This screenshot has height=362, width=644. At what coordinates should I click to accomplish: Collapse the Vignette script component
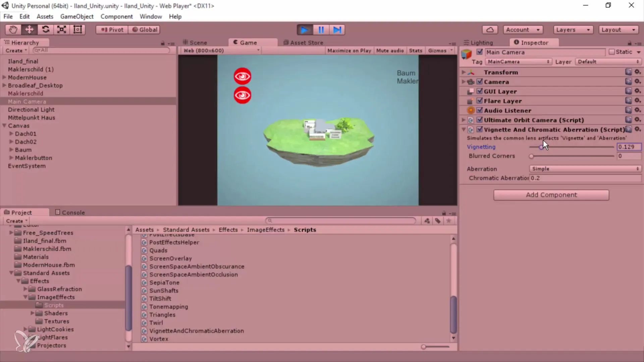tap(464, 129)
